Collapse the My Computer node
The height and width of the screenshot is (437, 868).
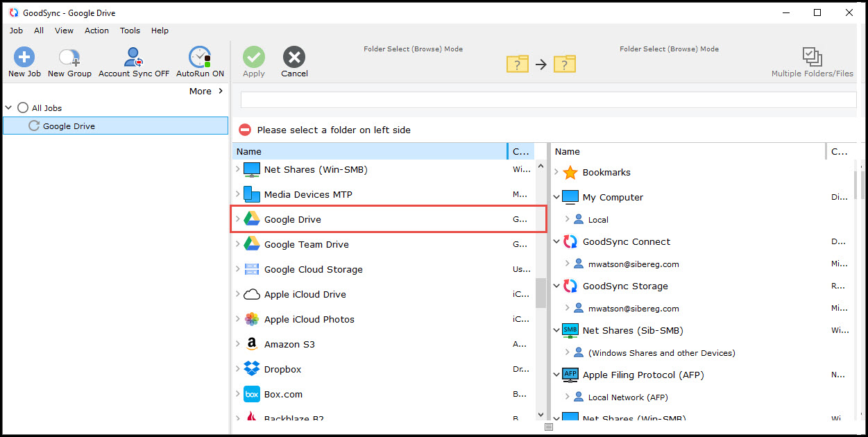coord(556,197)
